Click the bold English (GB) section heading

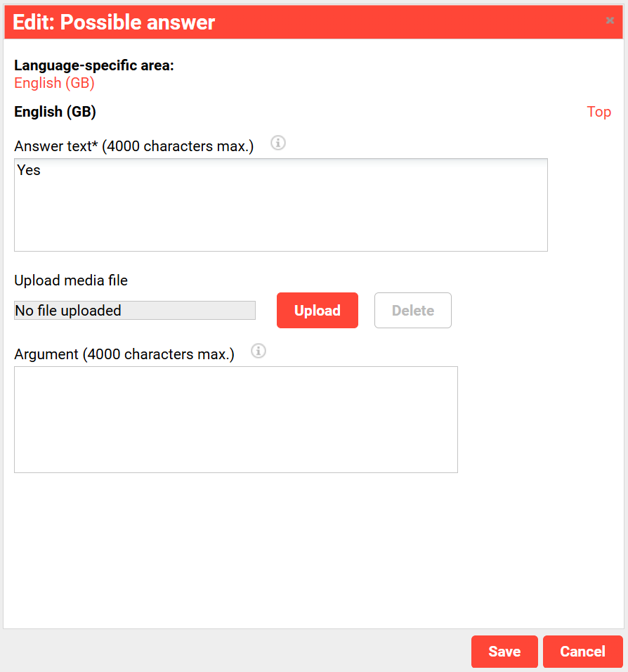coord(55,112)
